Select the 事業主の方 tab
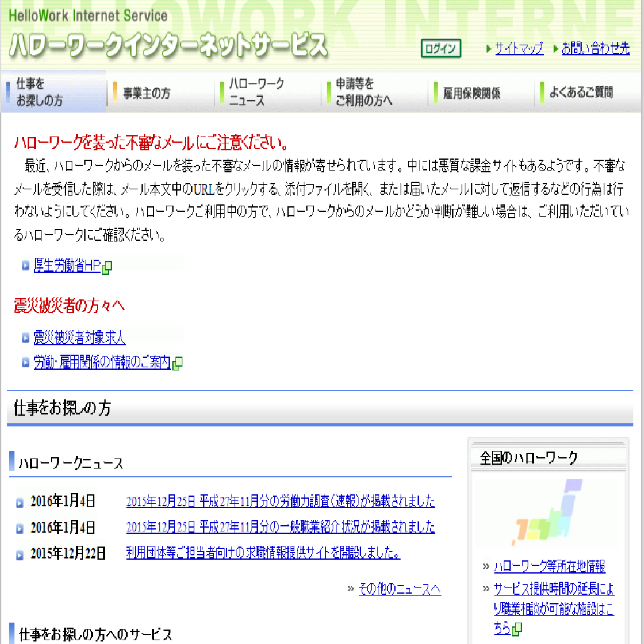Viewport: 644px width, 644px height. (160, 92)
